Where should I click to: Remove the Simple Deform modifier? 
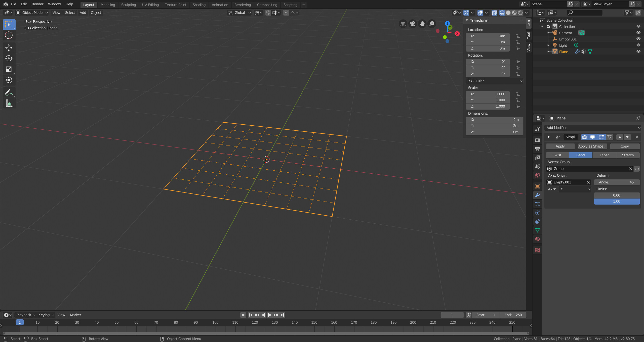[x=637, y=137]
